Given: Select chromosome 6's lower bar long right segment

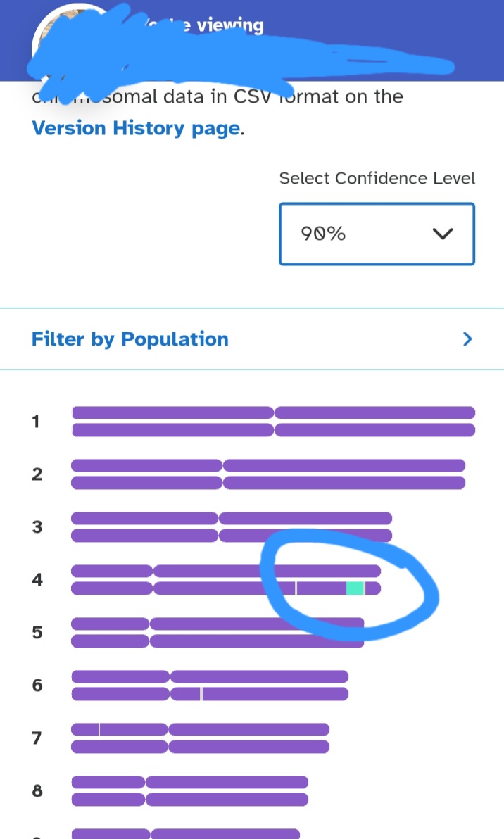Looking at the screenshot, I should click(275, 694).
